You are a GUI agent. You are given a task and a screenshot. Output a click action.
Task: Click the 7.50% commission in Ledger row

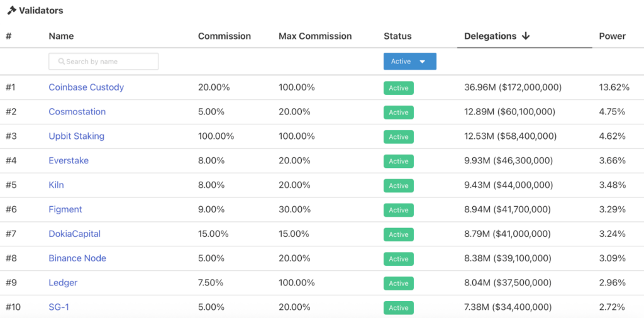point(211,283)
